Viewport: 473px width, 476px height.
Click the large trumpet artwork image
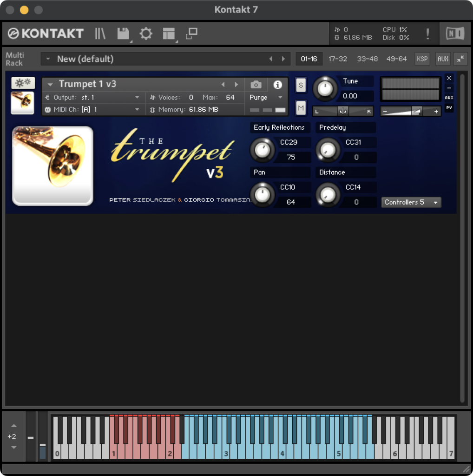tap(53, 166)
